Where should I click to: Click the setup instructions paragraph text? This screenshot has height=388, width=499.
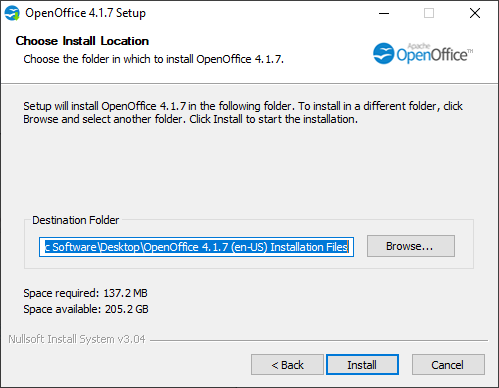[243, 113]
